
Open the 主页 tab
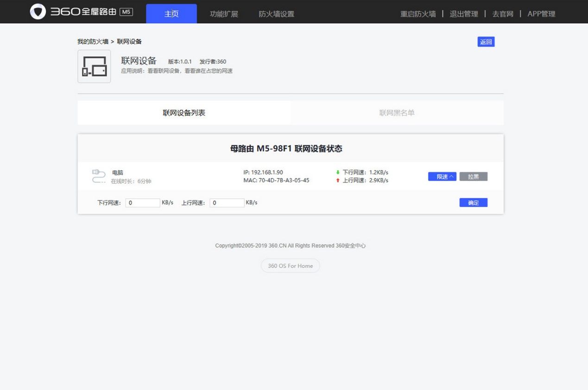click(171, 13)
